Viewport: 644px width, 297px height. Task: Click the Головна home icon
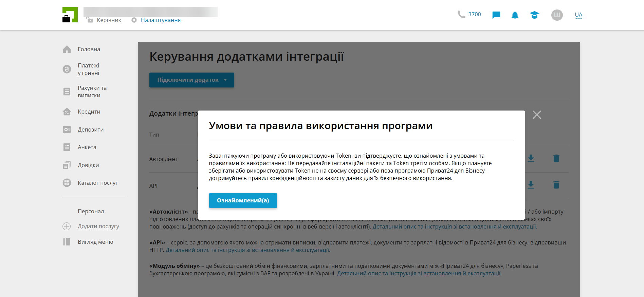click(x=67, y=49)
